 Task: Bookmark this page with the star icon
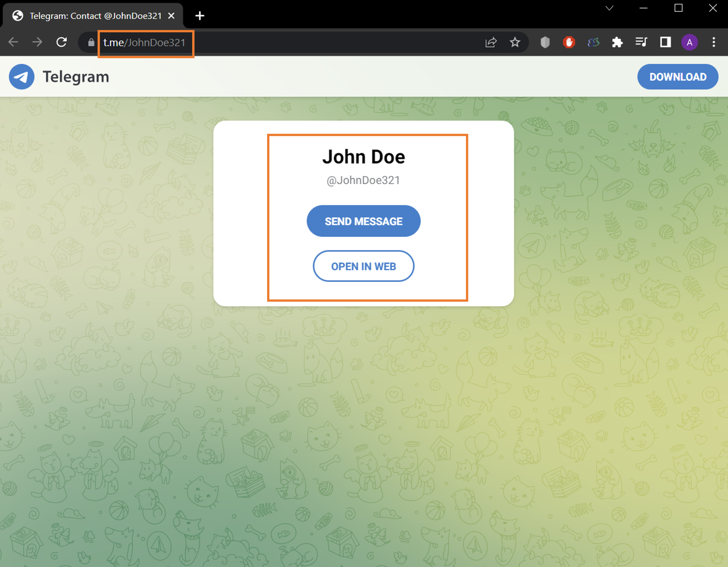(x=515, y=42)
